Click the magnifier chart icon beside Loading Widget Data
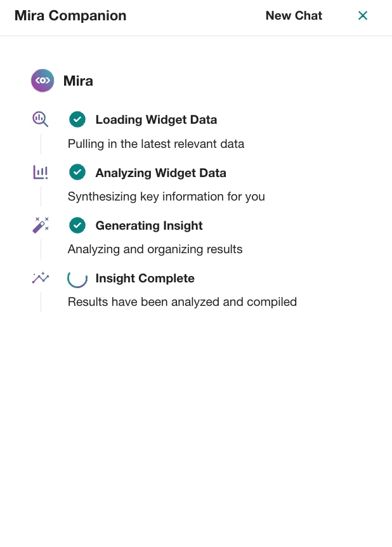392x547 pixels. [41, 119]
